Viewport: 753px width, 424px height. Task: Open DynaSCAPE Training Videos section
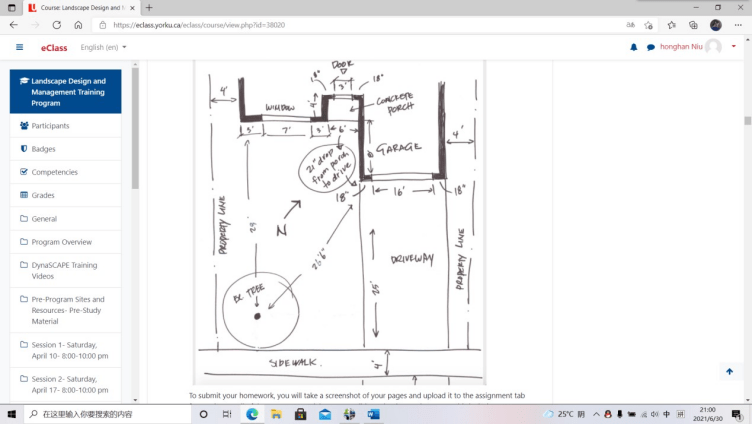click(64, 270)
